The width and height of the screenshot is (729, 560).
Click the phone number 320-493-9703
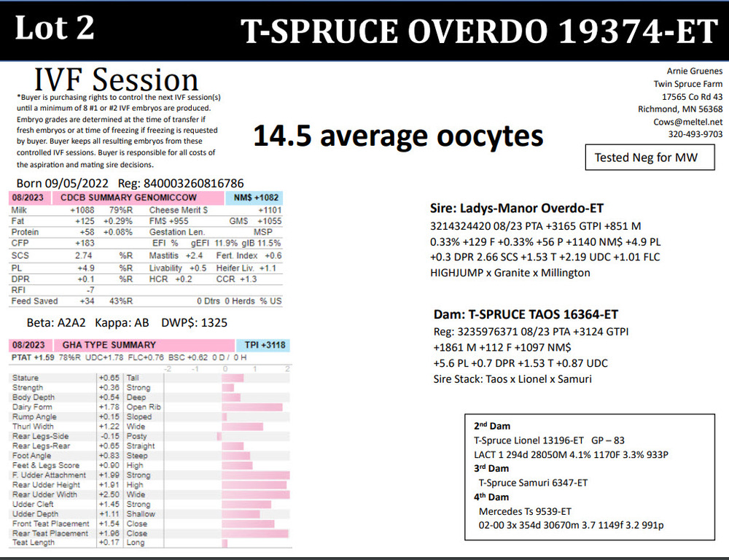695,134
